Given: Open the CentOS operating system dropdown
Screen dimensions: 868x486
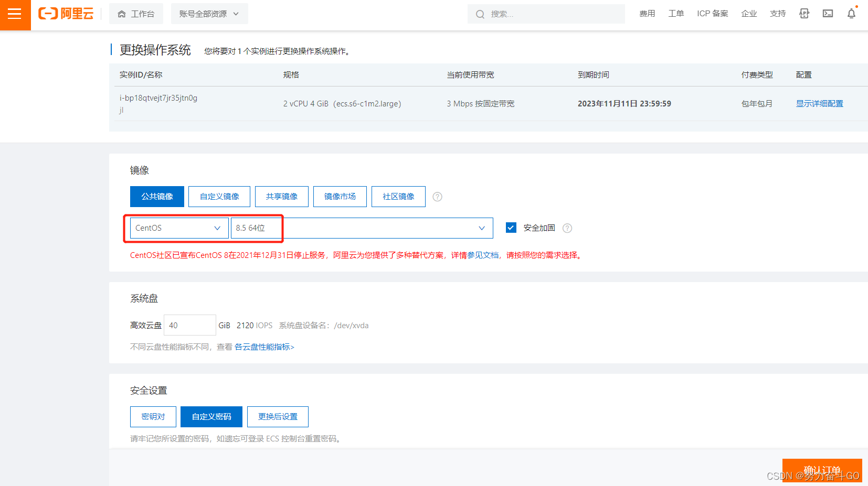Looking at the screenshot, I should pyautogui.click(x=179, y=228).
